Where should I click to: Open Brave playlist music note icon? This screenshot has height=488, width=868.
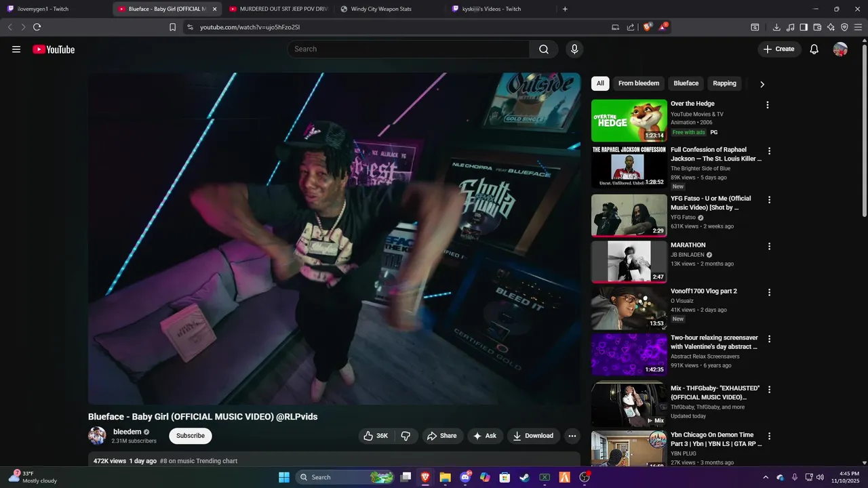click(x=790, y=27)
